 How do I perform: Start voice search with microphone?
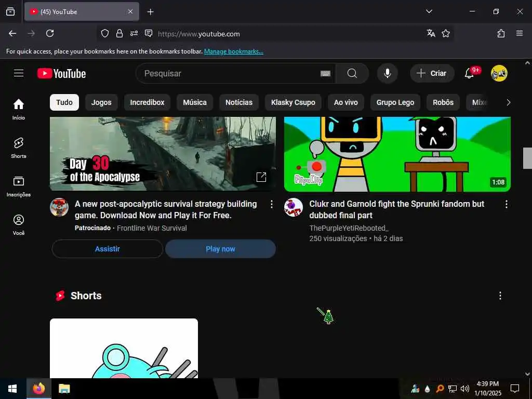click(x=387, y=73)
